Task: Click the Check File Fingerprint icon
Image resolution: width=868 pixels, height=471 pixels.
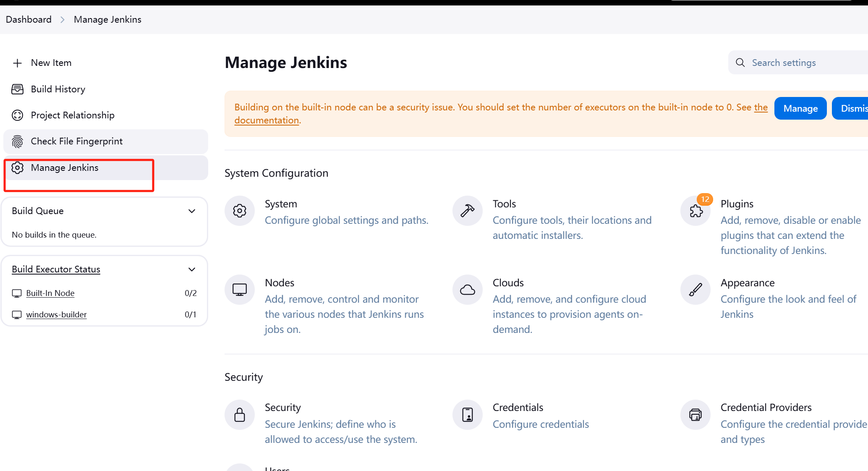Action: pyautogui.click(x=17, y=141)
